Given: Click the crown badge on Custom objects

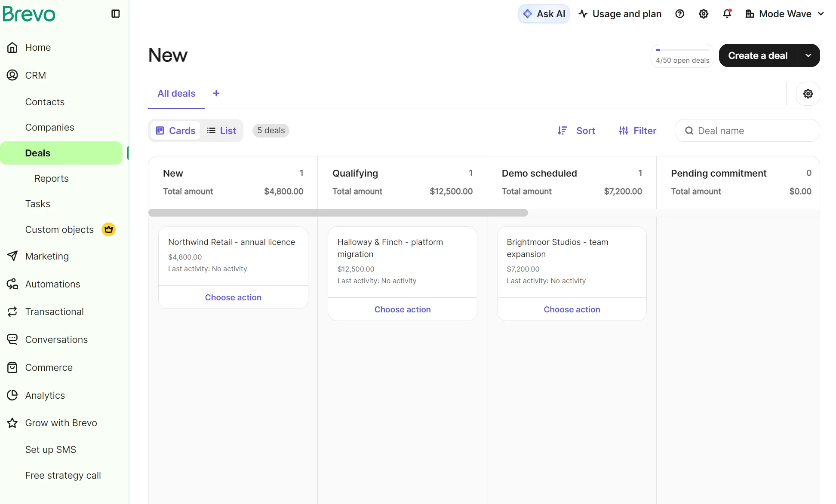Looking at the screenshot, I should pyautogui.click(x=109, y=229).
